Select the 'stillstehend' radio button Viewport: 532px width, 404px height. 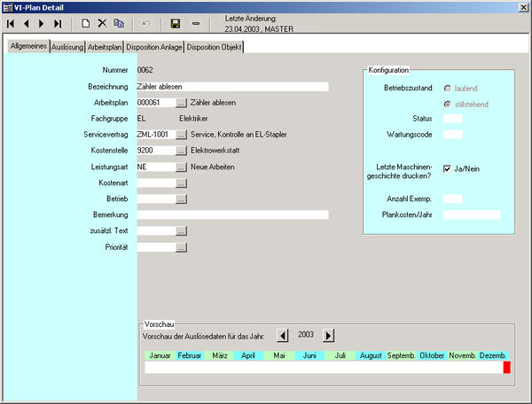pyautogui.click(x=447, y=105)
